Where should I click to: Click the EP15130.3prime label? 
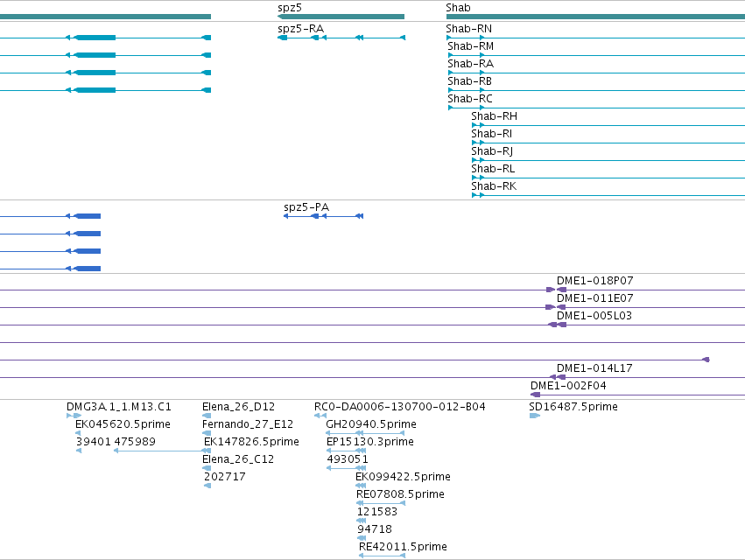[370, 442]
